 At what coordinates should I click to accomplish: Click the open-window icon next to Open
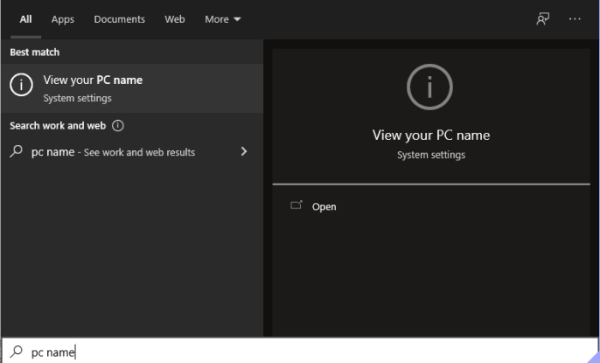(x=296, y=205)
